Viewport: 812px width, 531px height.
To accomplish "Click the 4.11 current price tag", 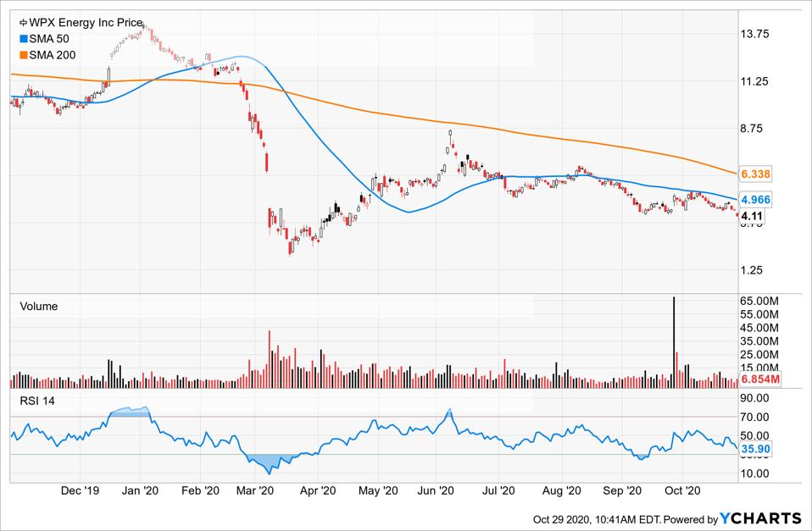I will [752, 216].
